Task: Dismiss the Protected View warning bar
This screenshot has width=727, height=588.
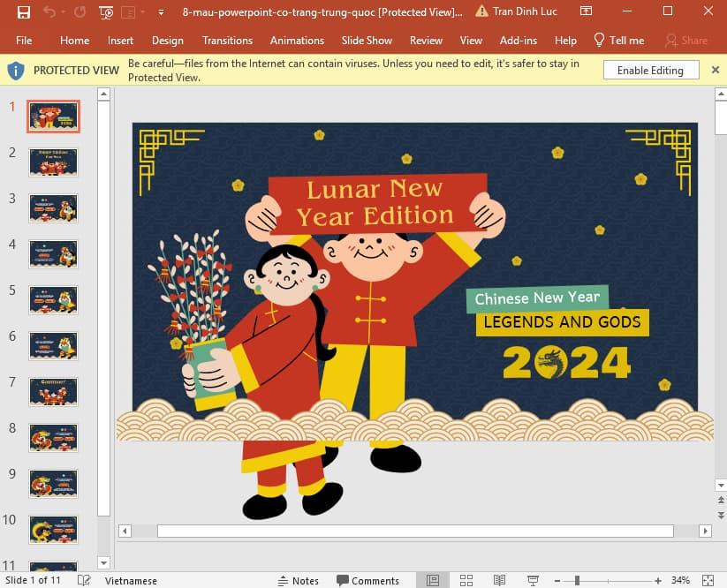Action: tap(716, 70)
